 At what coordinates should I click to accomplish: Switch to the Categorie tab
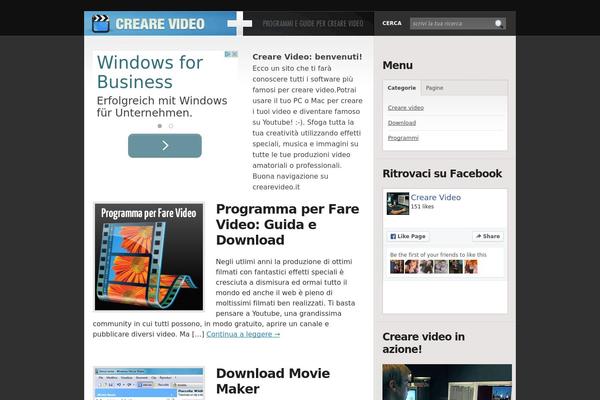click(401, 88)
